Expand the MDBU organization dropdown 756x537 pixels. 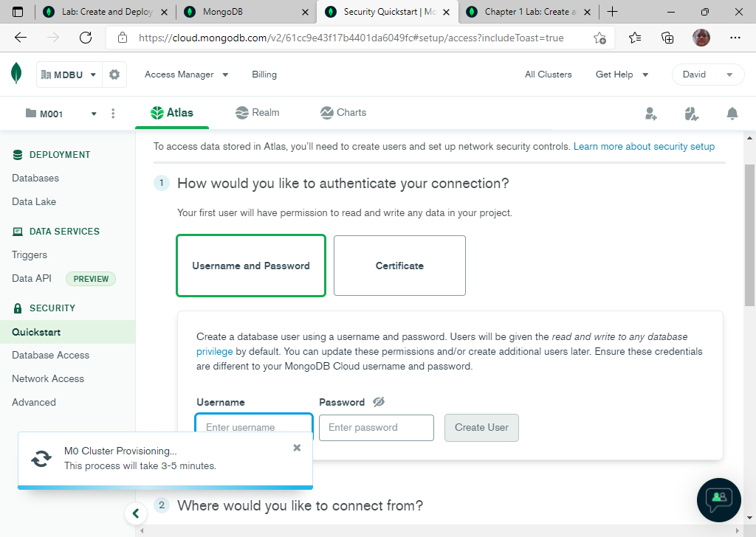tap(69, 75)
